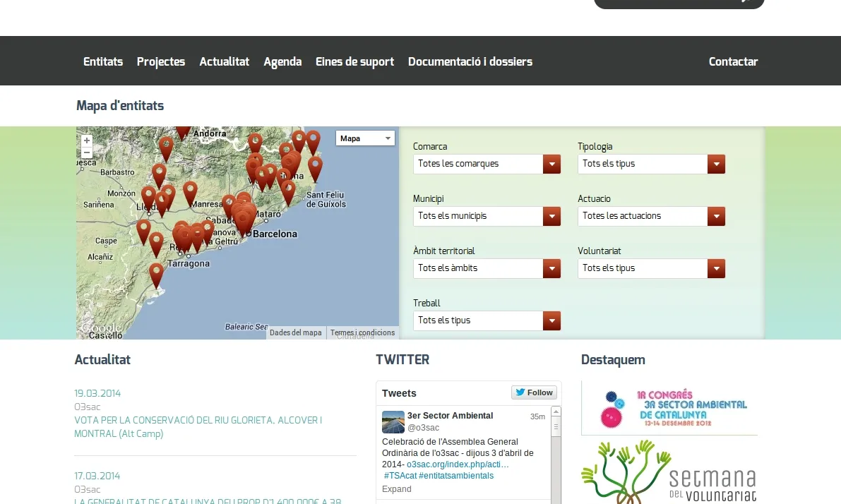Open the Riu Glorieta conservation news article
841x504 pixels.
[198, 427]
